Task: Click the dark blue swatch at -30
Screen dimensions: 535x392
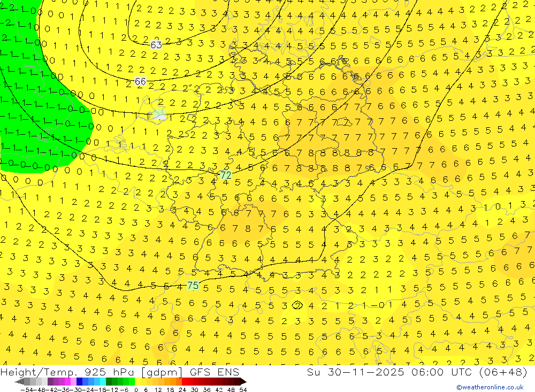Action: tap(79, 381)
